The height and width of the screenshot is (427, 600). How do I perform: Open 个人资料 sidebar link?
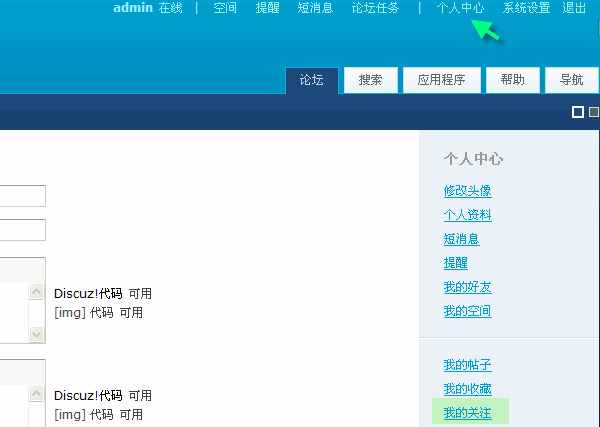tap(467, 215)
